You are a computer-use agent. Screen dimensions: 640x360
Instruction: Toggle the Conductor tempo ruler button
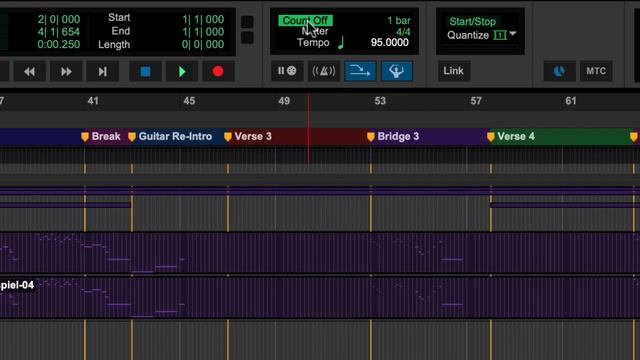397,71
